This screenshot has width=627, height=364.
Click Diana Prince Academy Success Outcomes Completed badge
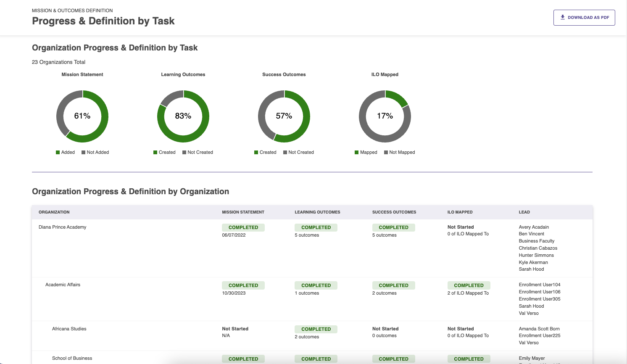click(x=394, y=227)
